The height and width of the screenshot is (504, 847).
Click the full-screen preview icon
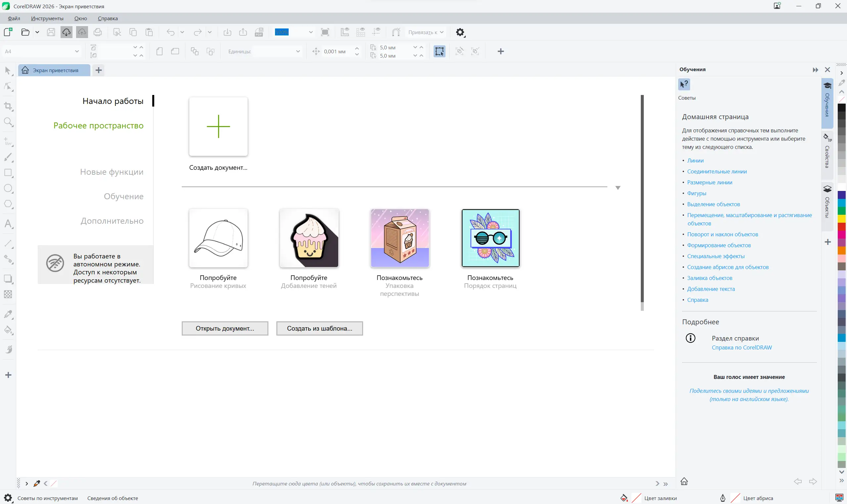click(x=325, y=32)
